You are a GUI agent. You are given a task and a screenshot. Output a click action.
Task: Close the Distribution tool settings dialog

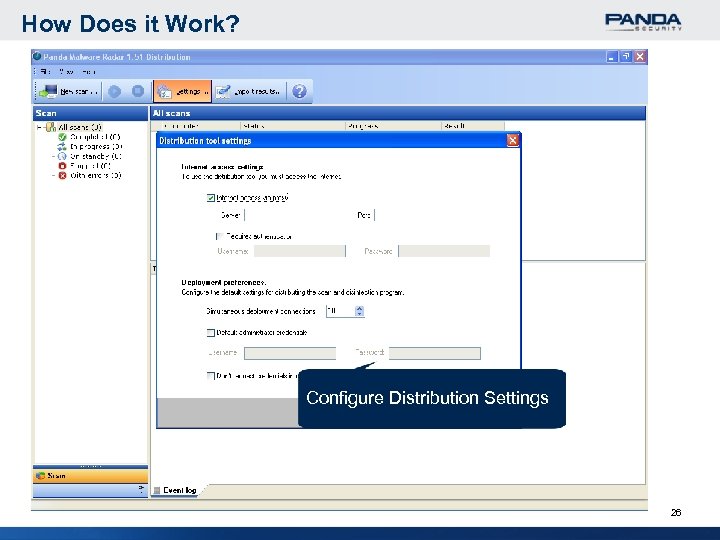512,140
